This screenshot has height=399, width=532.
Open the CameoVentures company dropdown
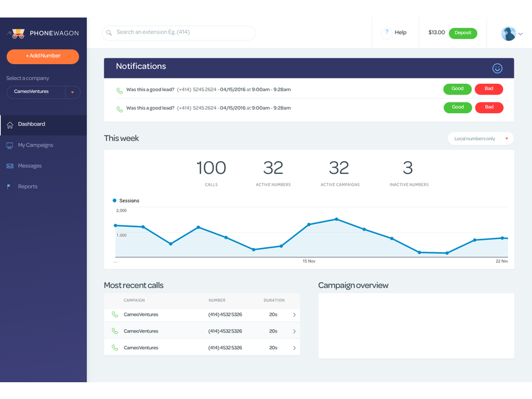click(x=43, y=92)
